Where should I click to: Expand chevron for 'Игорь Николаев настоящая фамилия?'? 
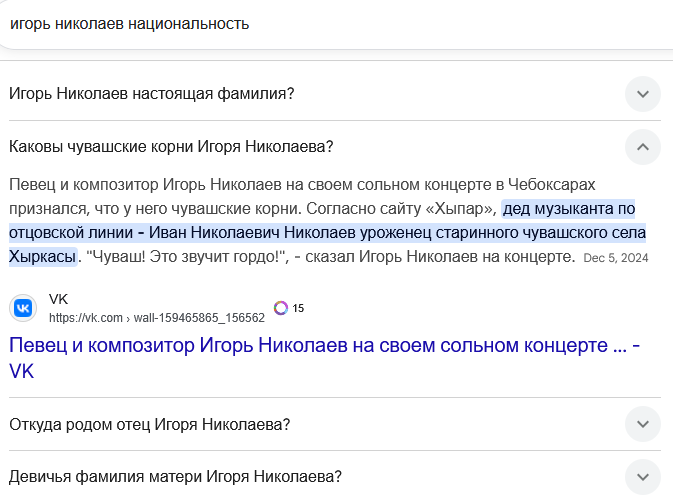[643, 93]
